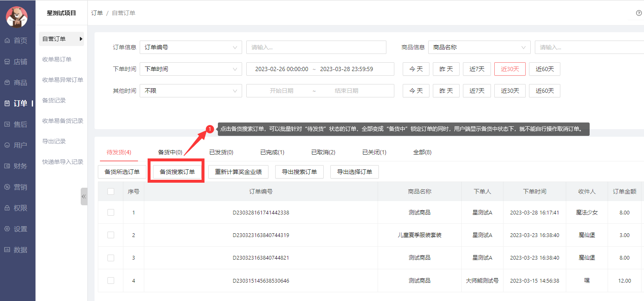Screen dimensions: 644x301
Task: Switch to the 已取消(2) tab
Action: click(323, 152)
